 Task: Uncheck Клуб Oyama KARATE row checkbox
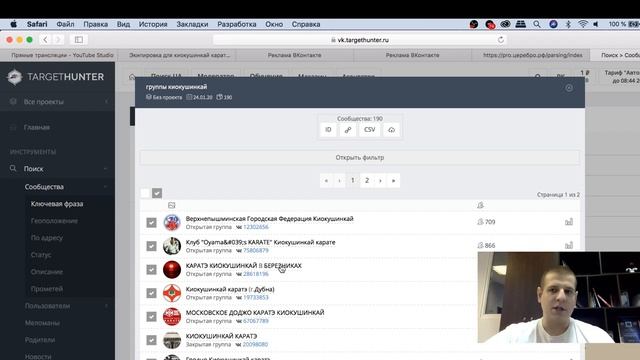click(x=151, y=246)
